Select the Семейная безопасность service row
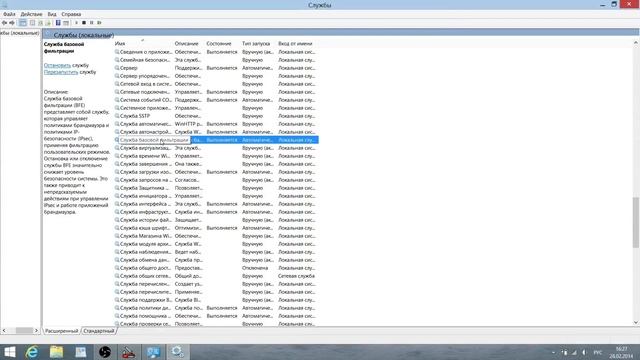 [216, 60]
